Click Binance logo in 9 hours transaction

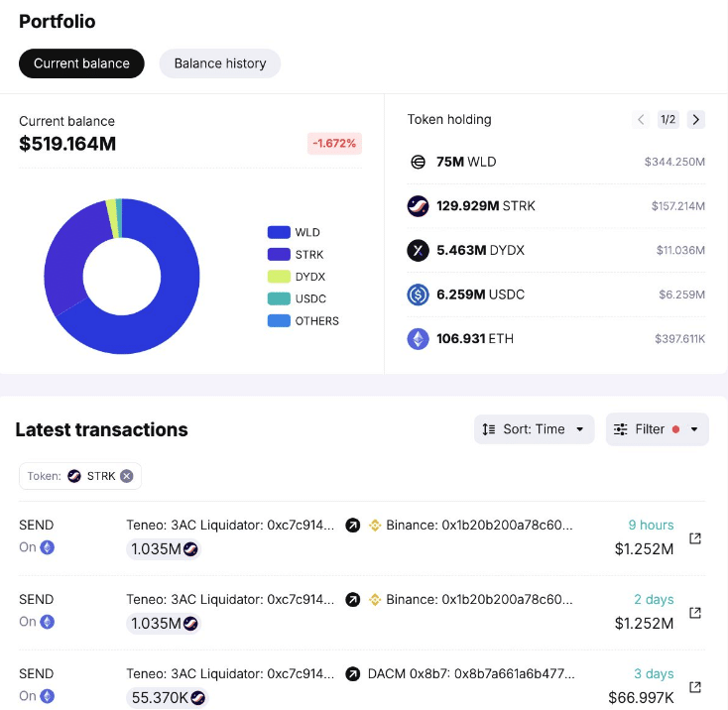click(375, 526)
